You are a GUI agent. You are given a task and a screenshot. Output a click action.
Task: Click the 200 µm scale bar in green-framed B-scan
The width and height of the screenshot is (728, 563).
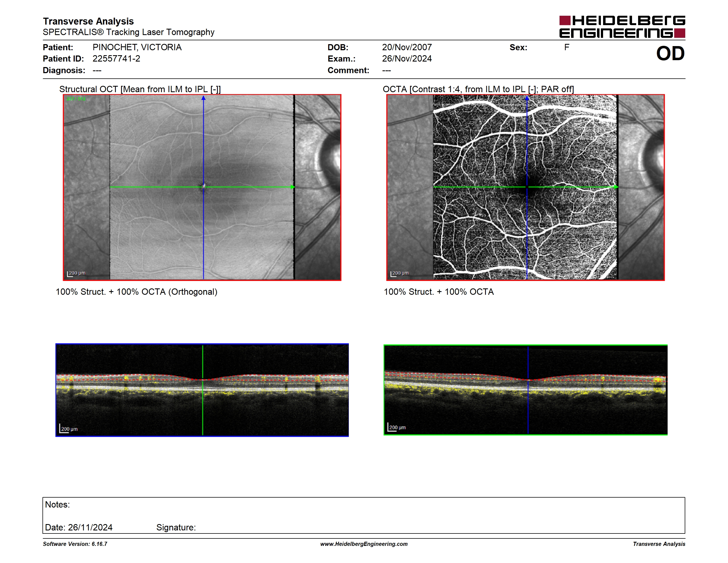(x=396, y=427)
